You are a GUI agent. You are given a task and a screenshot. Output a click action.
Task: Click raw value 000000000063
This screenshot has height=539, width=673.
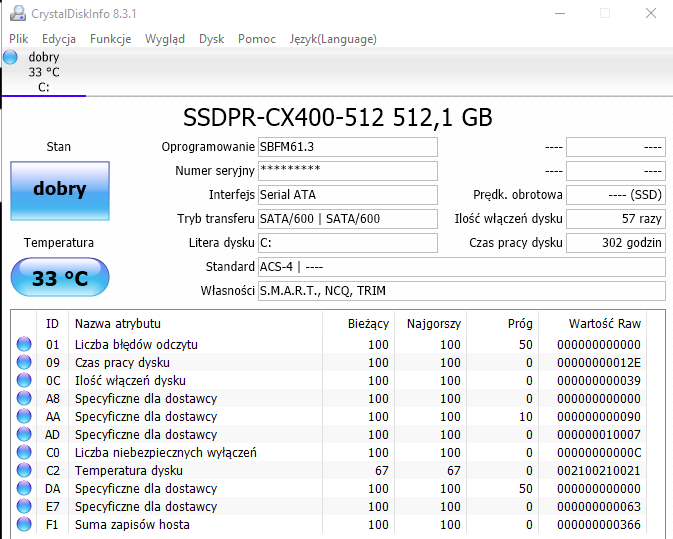[599, 507]
